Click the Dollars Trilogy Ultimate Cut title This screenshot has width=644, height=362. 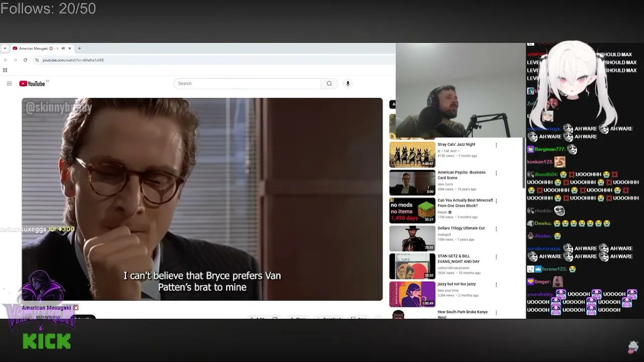tap(461, 228)
